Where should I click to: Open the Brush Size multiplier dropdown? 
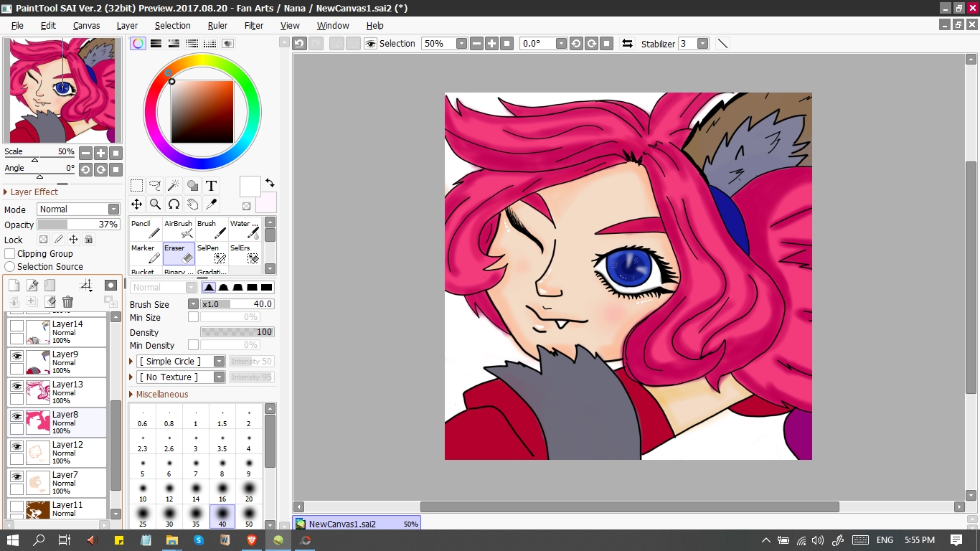(193, 303)
